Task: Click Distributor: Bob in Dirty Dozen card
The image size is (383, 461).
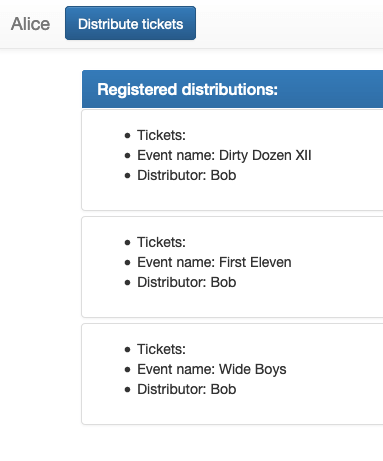Action: pyautogui.click(x=187, y=175)
